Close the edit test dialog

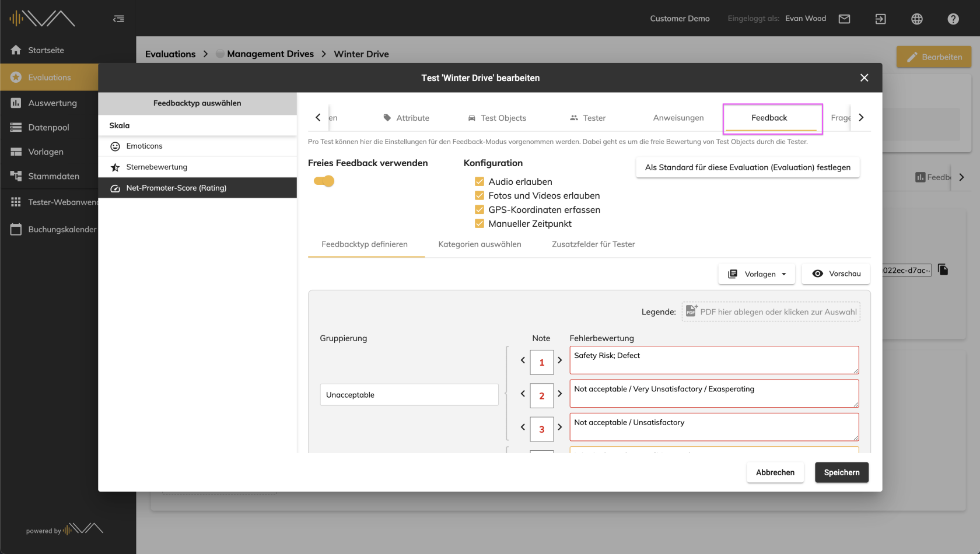[x=864, y=78]
